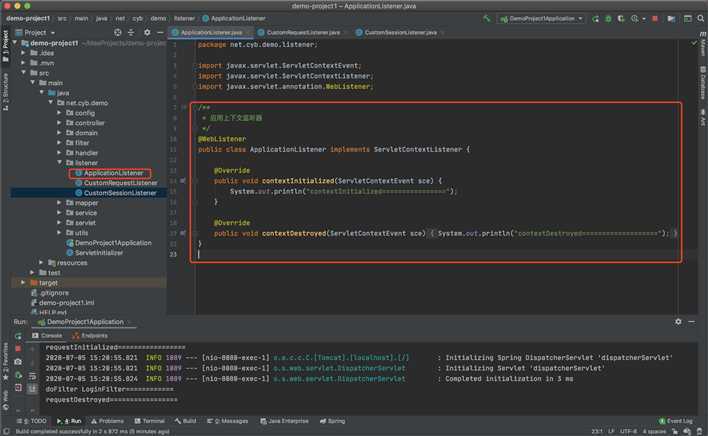
Task: Open the Messages tool window
Action: tap(228, 421)
